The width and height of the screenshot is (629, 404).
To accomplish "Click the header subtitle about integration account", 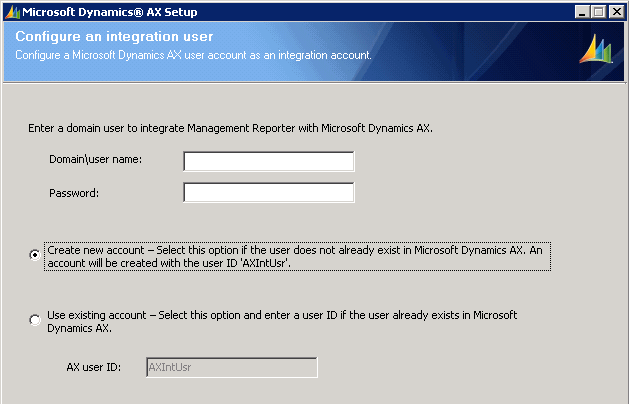I will [x=194, y=54].
